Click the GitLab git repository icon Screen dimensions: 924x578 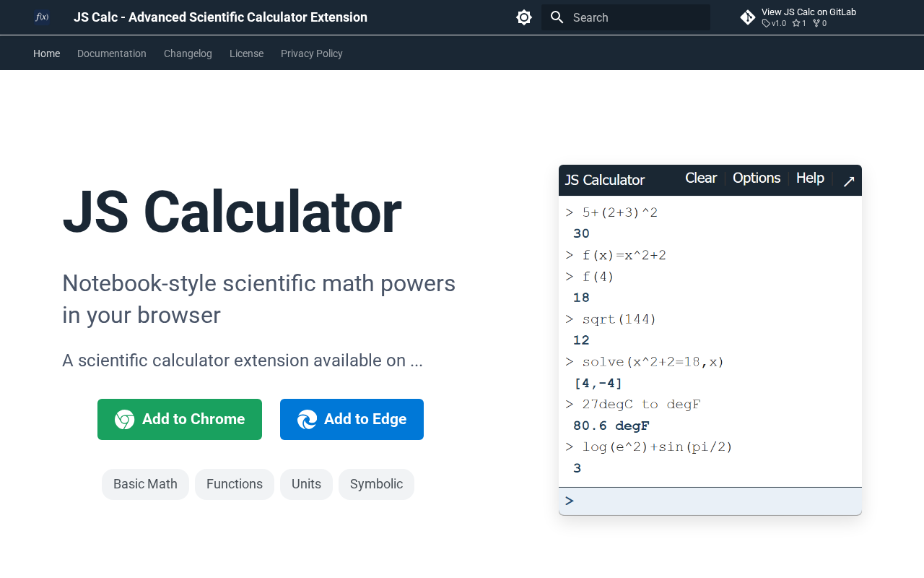tap(748, 17)
